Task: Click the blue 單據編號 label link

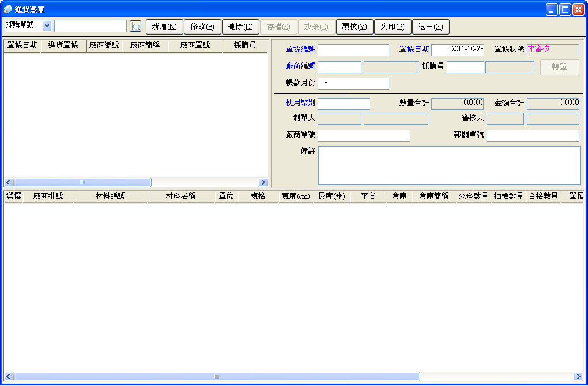Action: pos(300,49)
